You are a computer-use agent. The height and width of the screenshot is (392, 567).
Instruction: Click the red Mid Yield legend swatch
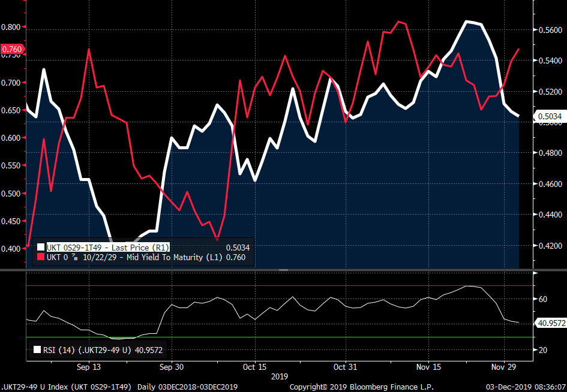[x=41, y=257]
